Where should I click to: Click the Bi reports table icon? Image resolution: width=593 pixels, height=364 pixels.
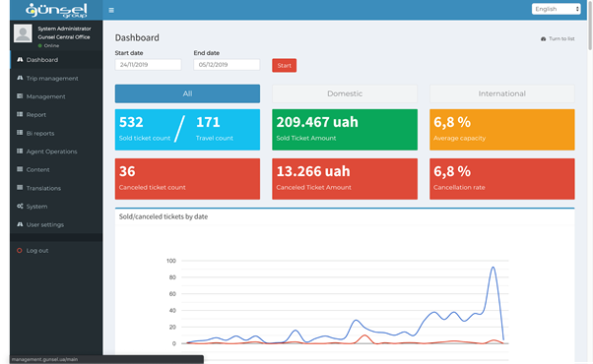click(20, 133)
